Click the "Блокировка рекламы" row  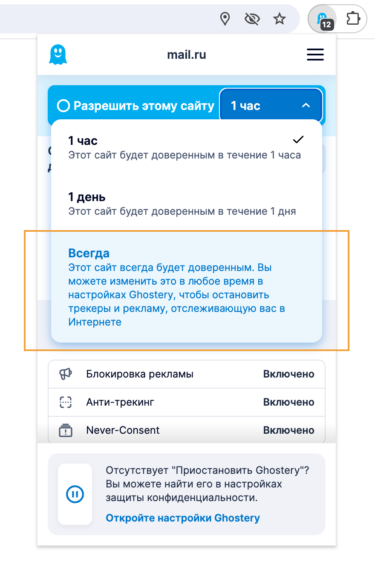[x=186, y=374]
